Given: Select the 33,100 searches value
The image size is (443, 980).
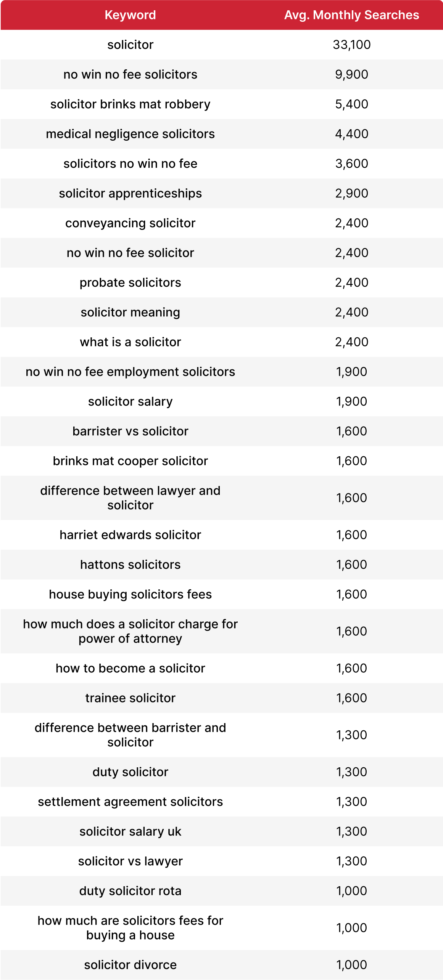Looking at the screenshot, I should (351, 45).
